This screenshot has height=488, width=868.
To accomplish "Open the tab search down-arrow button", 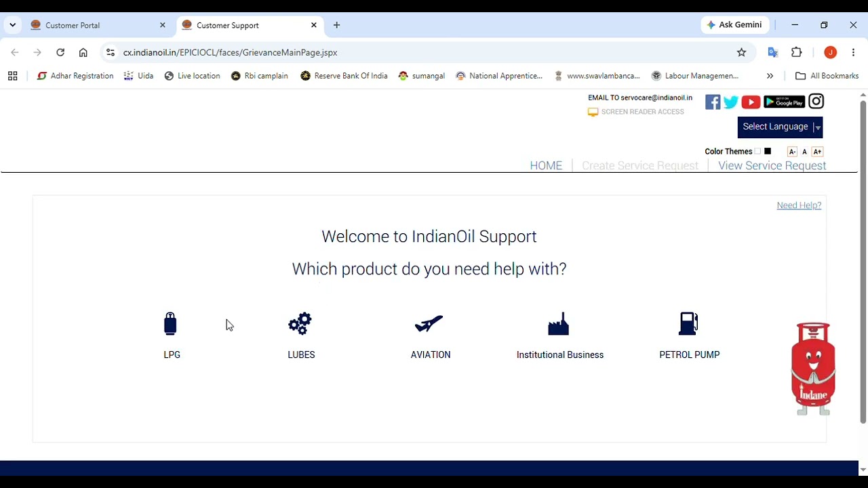I will coord(12,25).
